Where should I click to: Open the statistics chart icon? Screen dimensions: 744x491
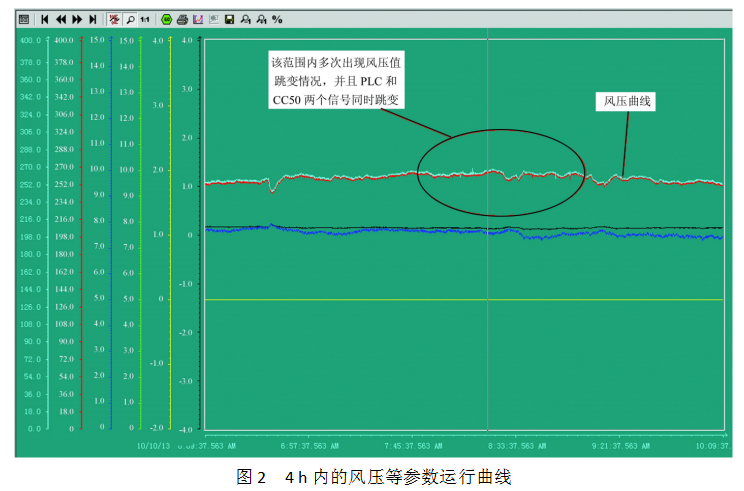[198, 19]
